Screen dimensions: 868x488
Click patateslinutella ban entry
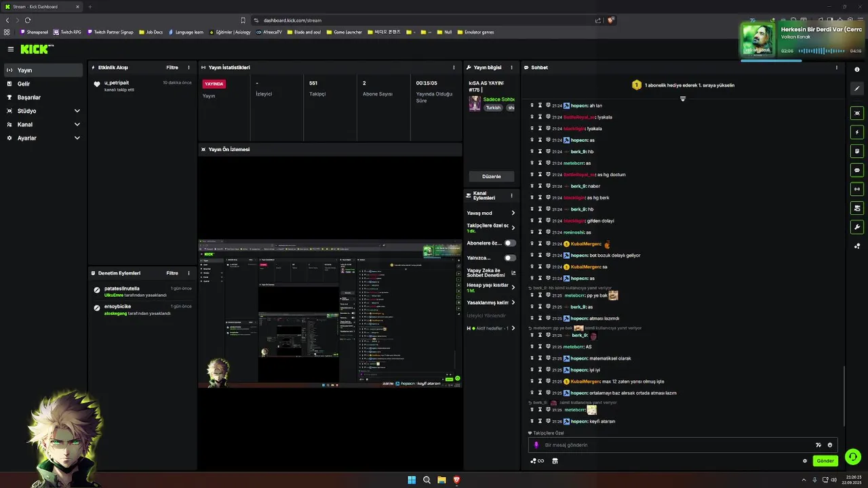pyautogui.click(x=142, y=291)
